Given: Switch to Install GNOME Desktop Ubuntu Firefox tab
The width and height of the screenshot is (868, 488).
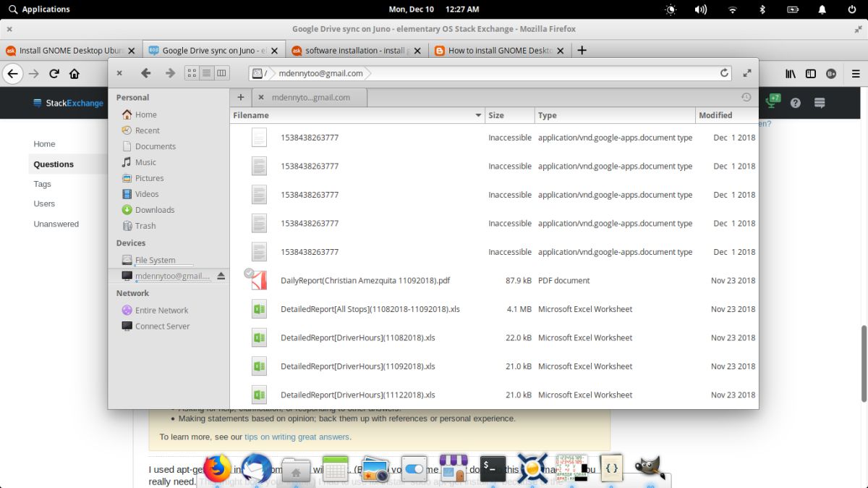Looking at the screenshot, I should pos(71,50).
